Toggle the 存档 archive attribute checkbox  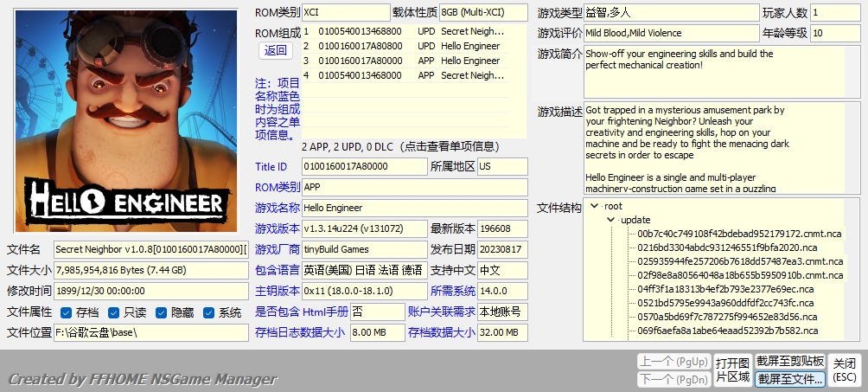click(66, 312)
